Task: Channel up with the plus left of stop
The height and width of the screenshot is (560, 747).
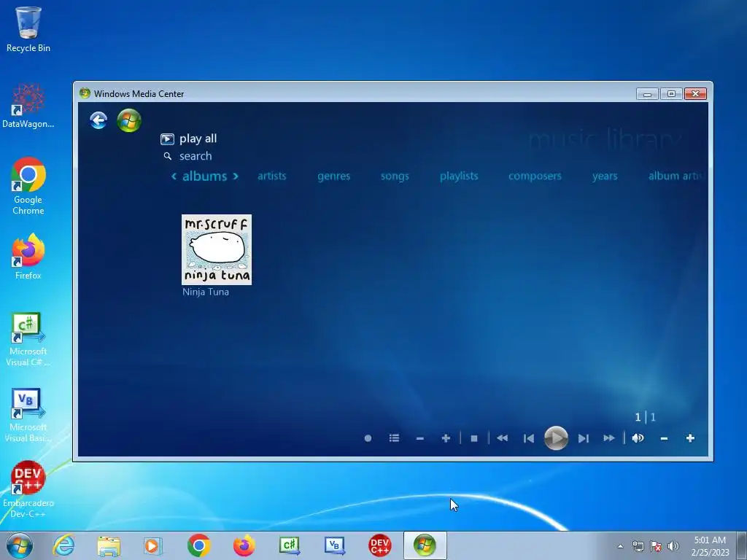Action: click(446, 438)
